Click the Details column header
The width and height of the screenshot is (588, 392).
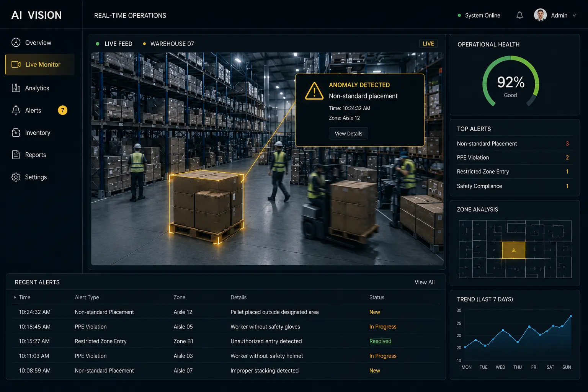[x=238, y=297]
